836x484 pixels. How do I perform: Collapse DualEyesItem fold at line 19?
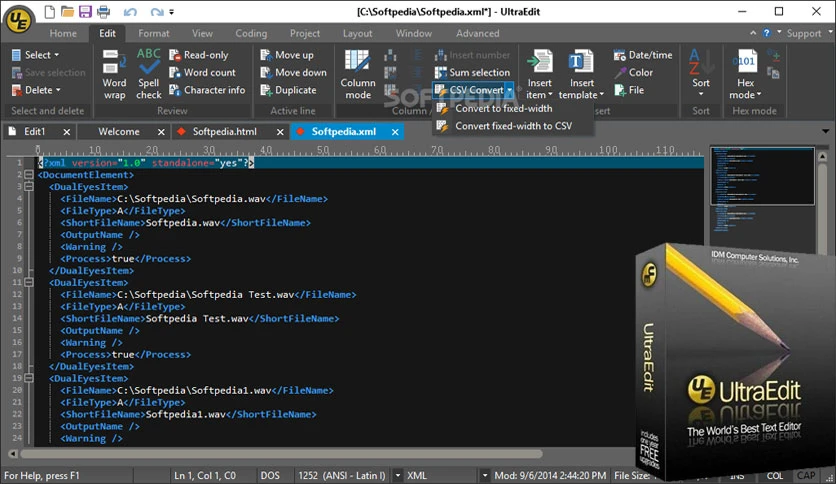click(x=29, y=378)
